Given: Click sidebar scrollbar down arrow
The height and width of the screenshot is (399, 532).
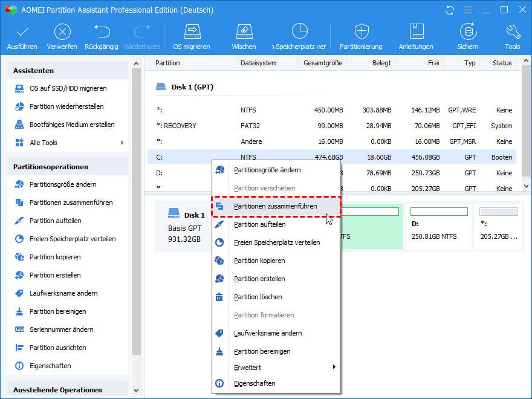Looking at the screenshot, I should [x=136, y=391].
